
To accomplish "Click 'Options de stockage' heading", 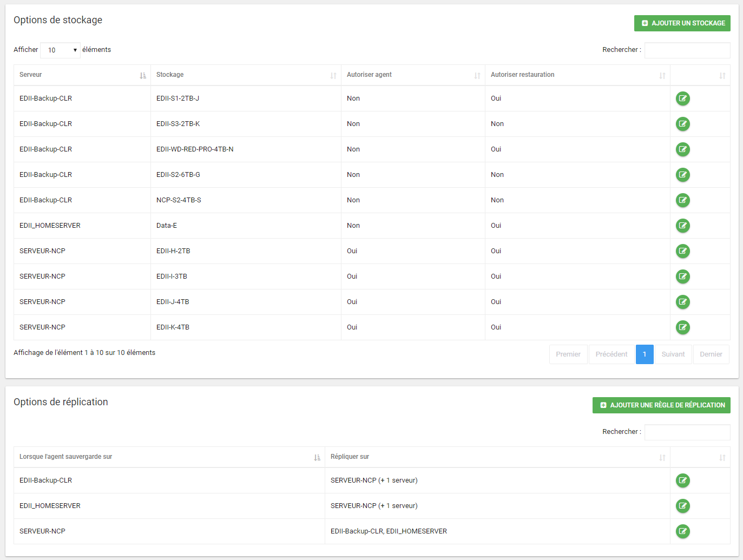I will tap(58, 20).
